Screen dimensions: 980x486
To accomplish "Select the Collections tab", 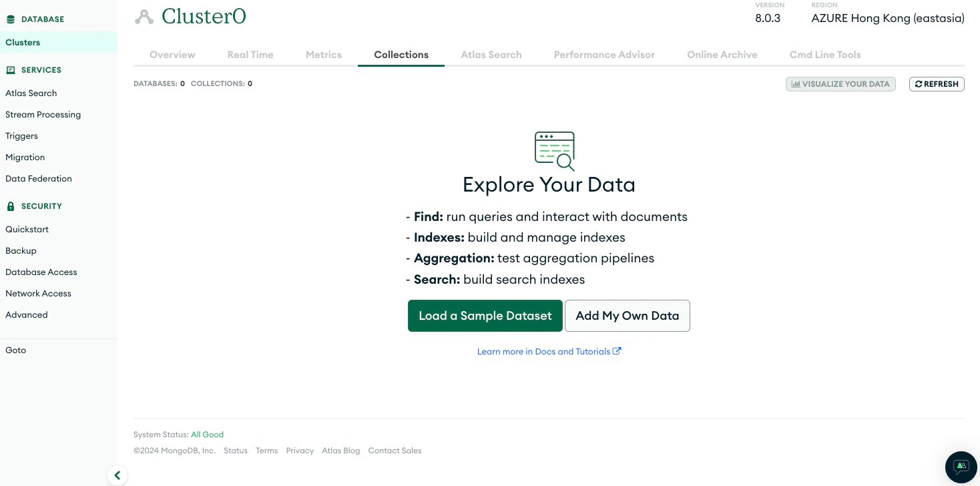I will point(401,55).
